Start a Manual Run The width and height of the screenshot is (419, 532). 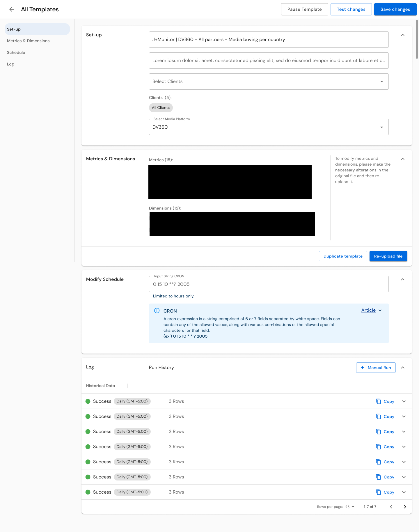[x=376, y=368]
